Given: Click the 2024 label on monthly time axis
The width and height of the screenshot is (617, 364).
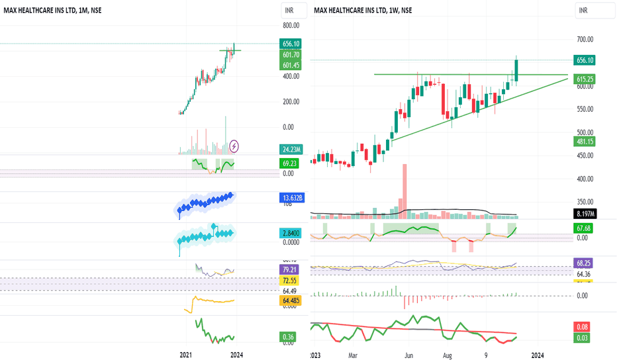Looking at the screenshot, I should [236, 355].
